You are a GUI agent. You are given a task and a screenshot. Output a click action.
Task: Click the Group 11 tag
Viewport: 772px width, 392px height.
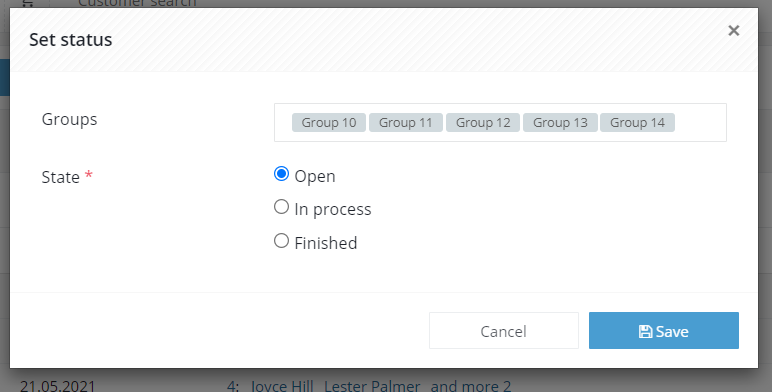pyautogui.click(x=406, y=123)
